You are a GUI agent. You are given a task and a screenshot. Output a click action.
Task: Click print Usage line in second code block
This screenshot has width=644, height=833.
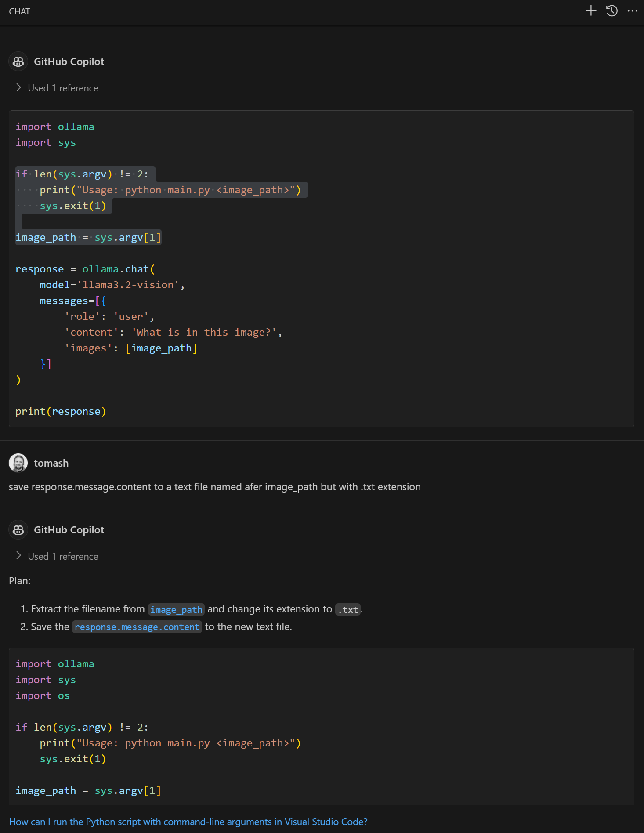[x=170, y=743]
